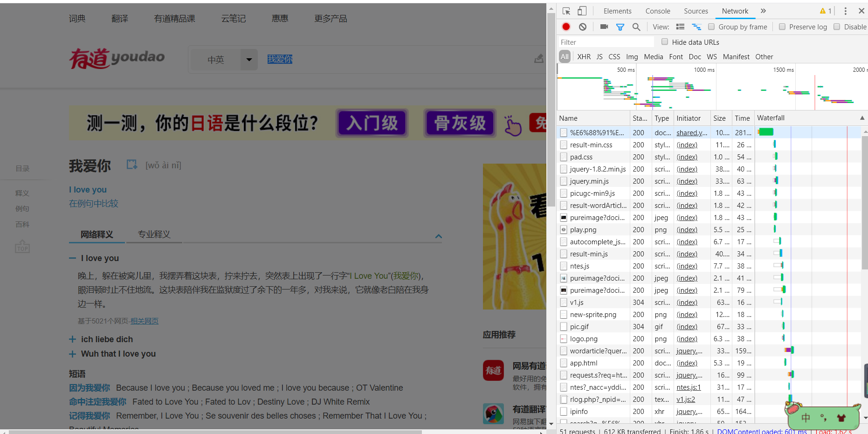Click the capture screenshots camera icon
The width and height of the screenshot is (868, 434).
coord(604,27)
